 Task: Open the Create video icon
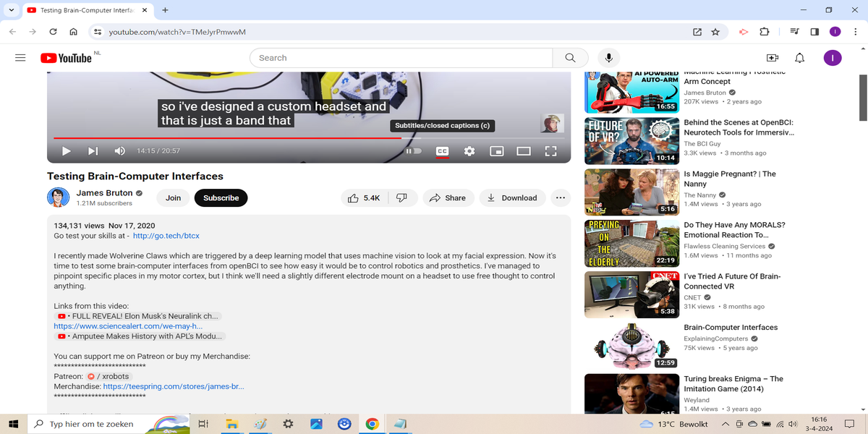772,58
